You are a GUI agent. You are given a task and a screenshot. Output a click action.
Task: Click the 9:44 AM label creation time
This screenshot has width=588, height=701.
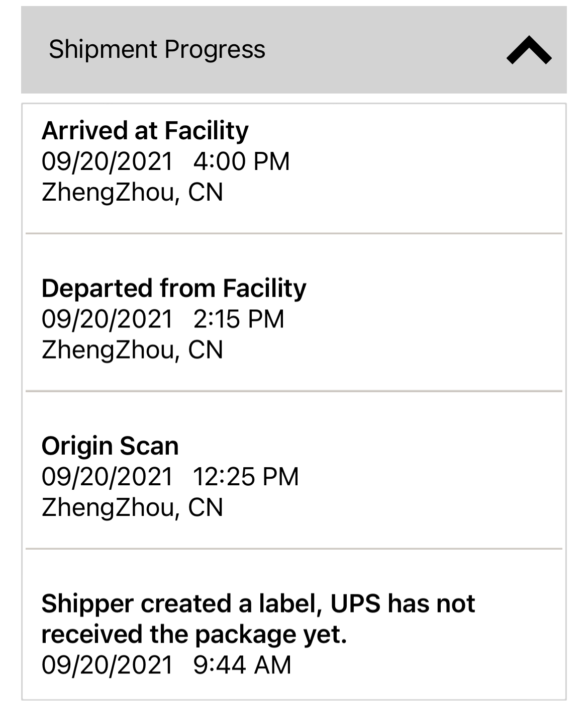242,665
